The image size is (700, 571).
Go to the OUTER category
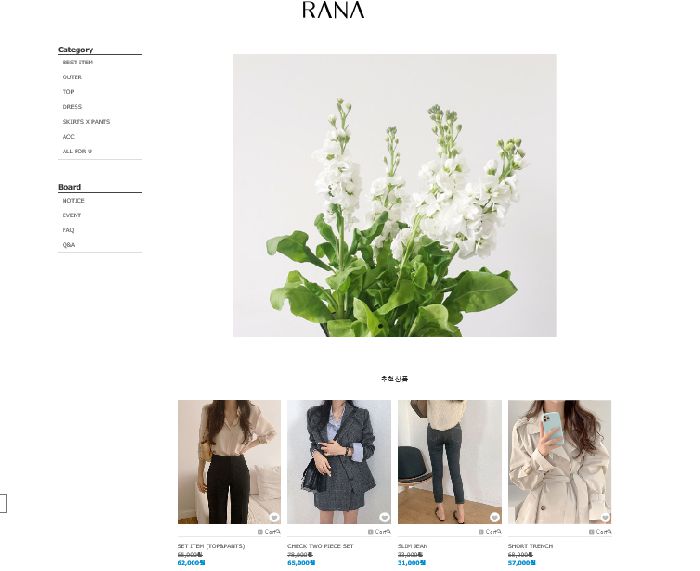tap(72, 77)
